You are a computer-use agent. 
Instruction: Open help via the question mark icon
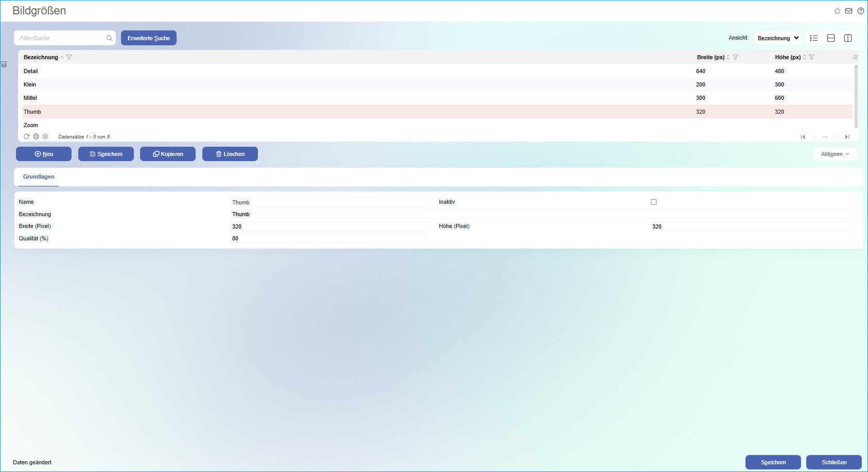pyautogui.click(x=860, y=11)
